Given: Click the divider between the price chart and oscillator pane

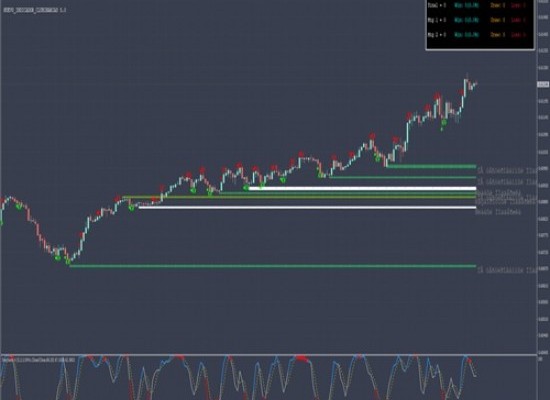Looking at the screenshot, I should click(x=268, y=355).
